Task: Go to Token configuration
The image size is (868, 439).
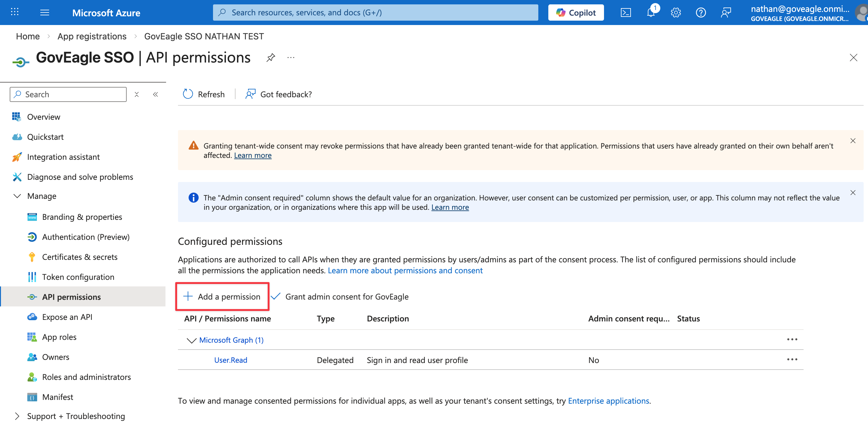Action: [78, 277]
